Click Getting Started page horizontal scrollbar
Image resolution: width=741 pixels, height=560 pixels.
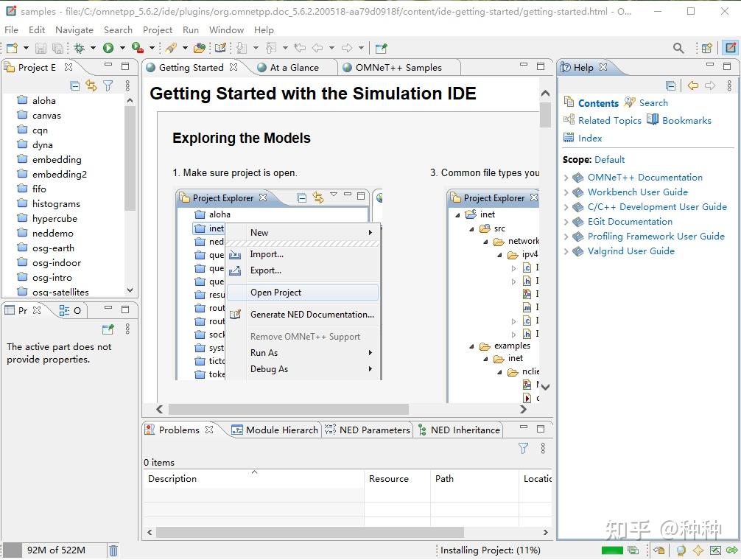pos(288,409)
